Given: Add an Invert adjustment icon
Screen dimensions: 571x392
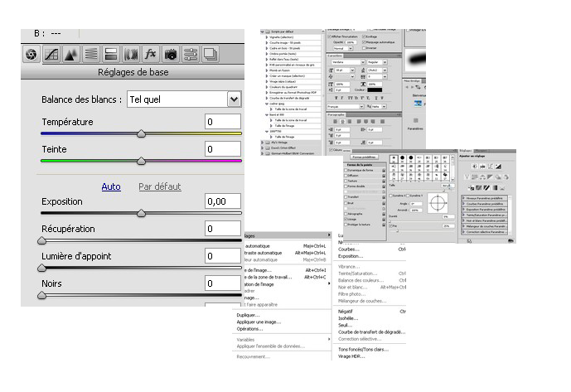Looking at the screenshot, I should [x=472, y=188].
